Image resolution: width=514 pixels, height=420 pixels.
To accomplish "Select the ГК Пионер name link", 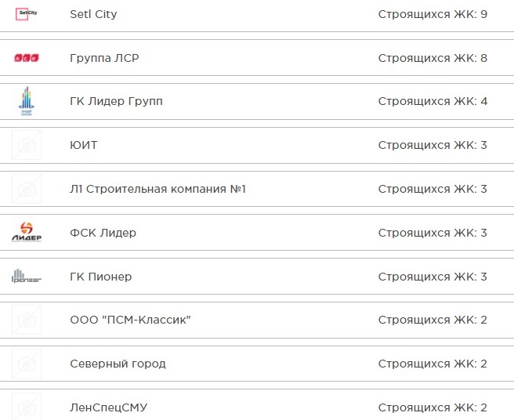I will (x=100, y=277).
